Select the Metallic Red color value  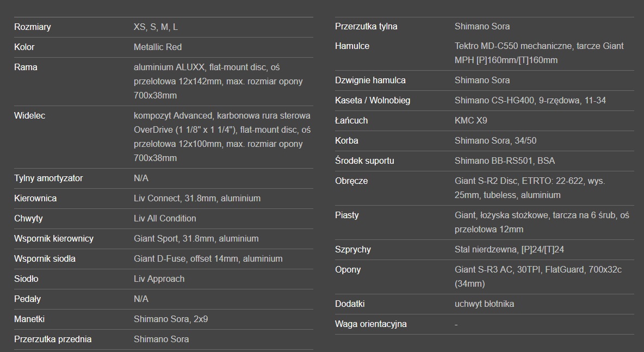pos(158,47)
